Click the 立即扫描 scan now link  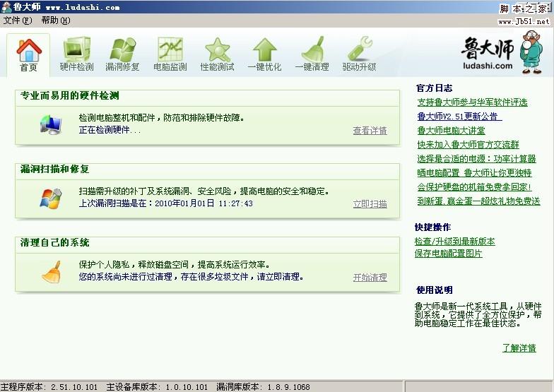pyautogui.click(x=370, y=204)
